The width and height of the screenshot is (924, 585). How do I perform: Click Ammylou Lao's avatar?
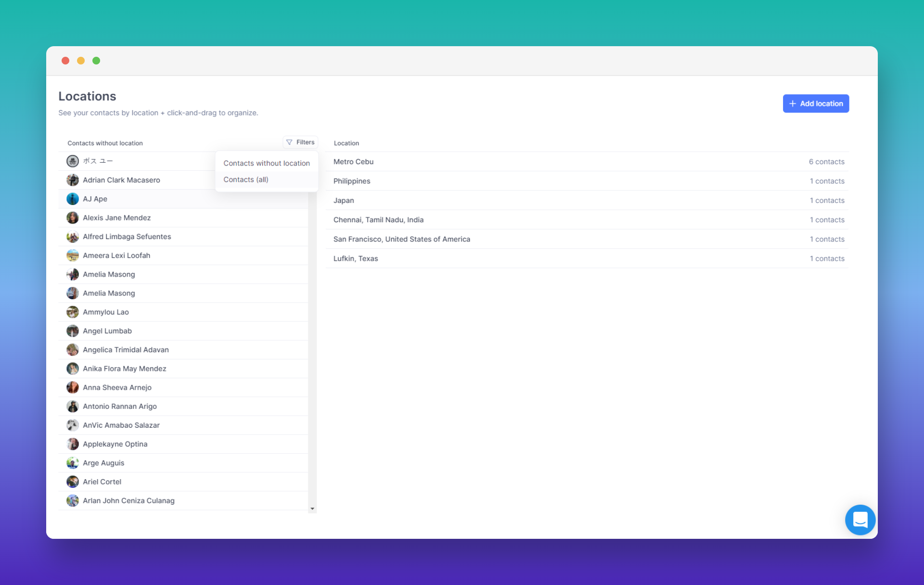click(73, 312)
